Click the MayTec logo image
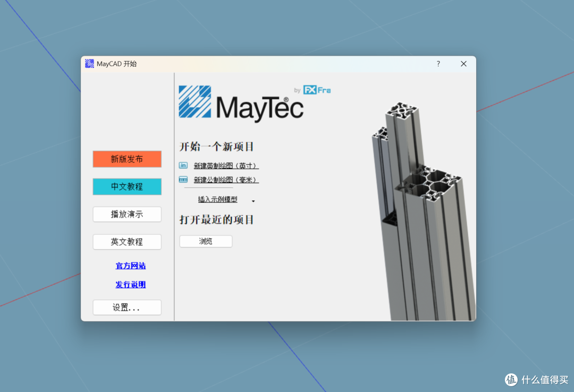 [241, 103]
